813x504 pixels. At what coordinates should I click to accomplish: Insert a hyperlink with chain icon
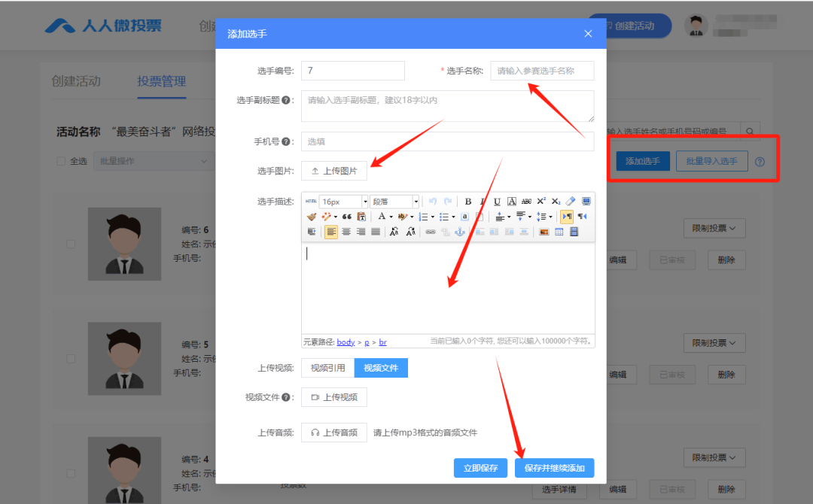[431, 232]
